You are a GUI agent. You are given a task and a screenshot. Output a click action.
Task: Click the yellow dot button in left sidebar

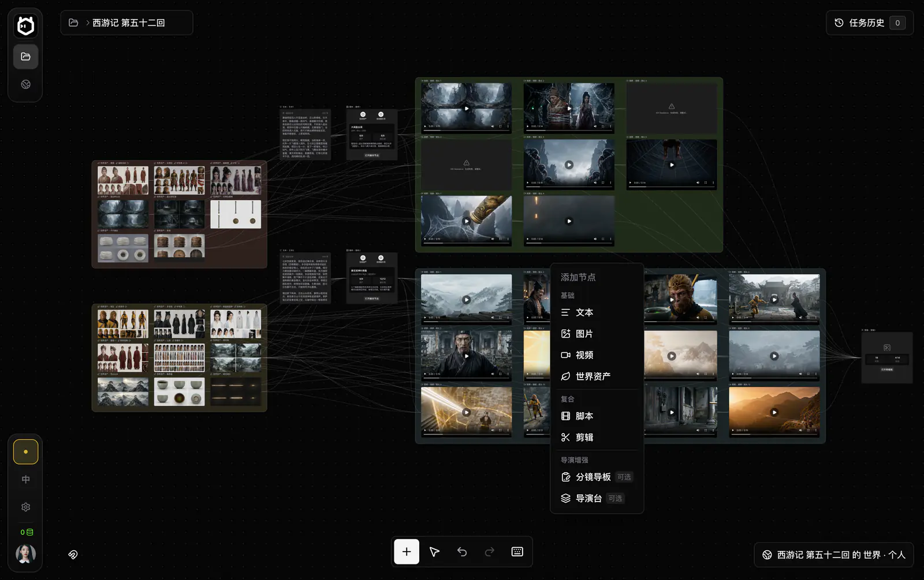pyautogui.click(x=26, y=452)
